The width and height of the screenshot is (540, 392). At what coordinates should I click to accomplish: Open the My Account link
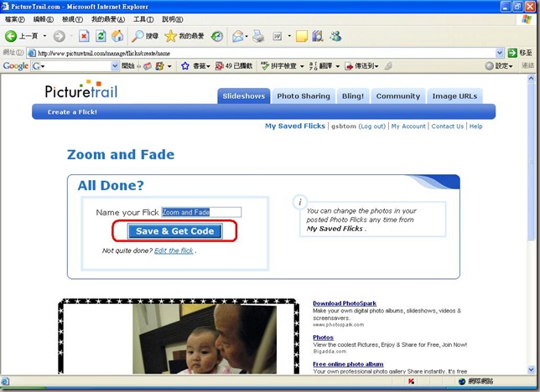click(x=408, y=126)
